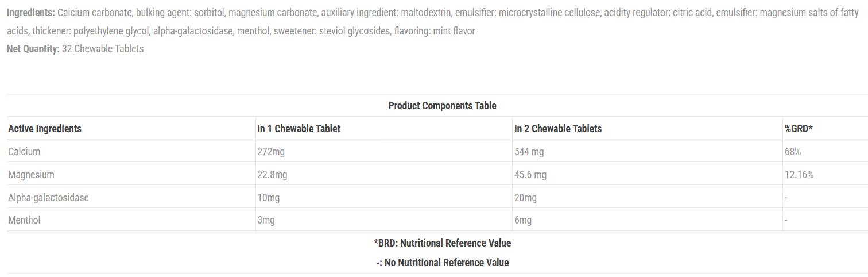Click the 12.16% reference value cell
Image resolution: width=868 pixels, height=277 pixels.
799,175
